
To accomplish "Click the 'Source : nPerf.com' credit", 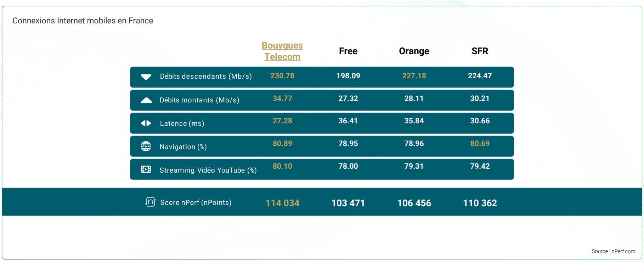I will click(613, 251).
